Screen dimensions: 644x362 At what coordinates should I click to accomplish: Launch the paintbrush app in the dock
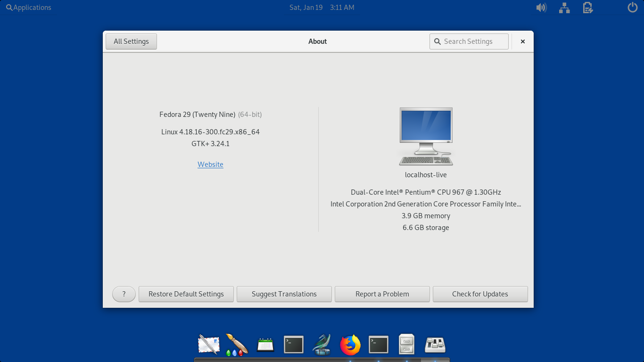[x=237, y=345]
